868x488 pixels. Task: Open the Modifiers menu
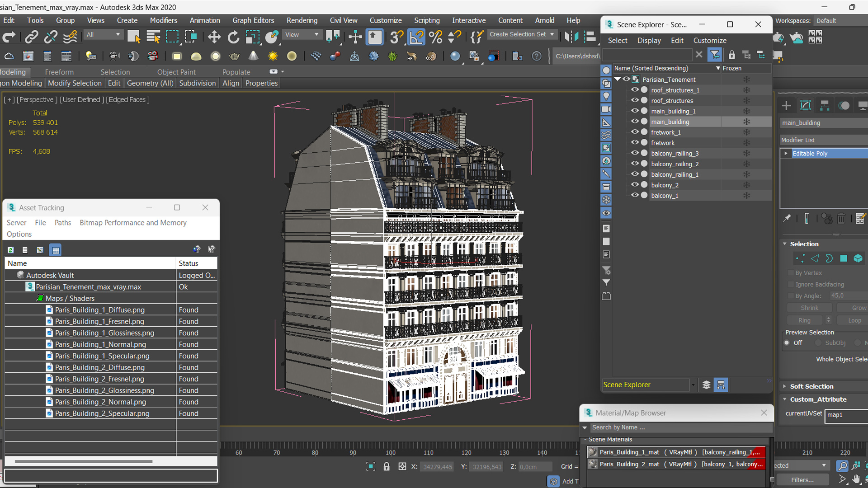(164, 20)
